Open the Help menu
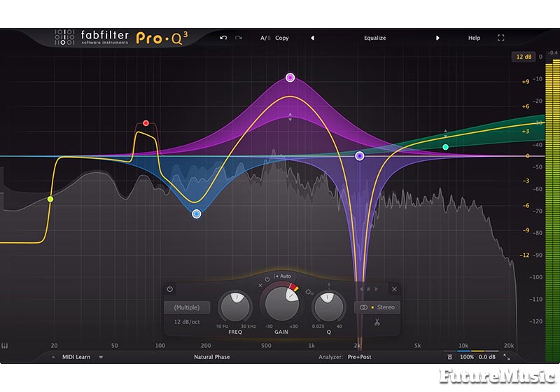 [474, 38]
